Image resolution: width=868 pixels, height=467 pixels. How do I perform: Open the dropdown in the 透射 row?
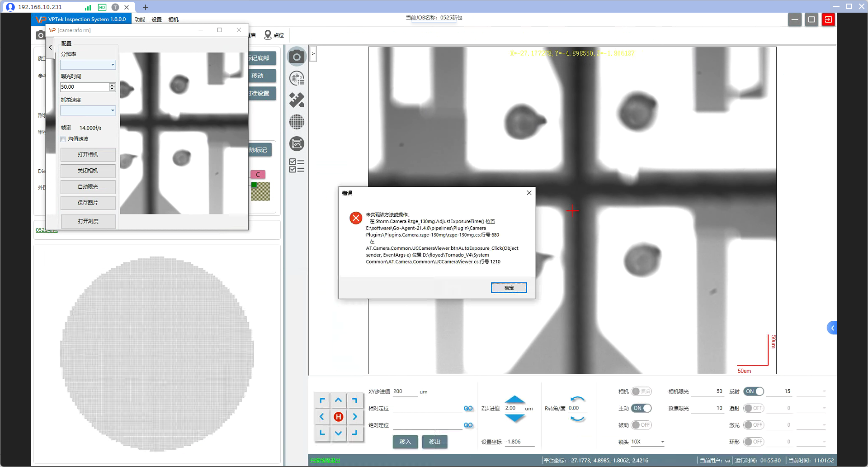(811, 408)
